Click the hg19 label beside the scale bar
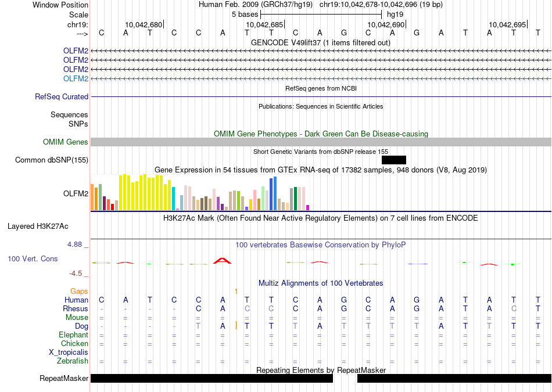 pos(395,15)
